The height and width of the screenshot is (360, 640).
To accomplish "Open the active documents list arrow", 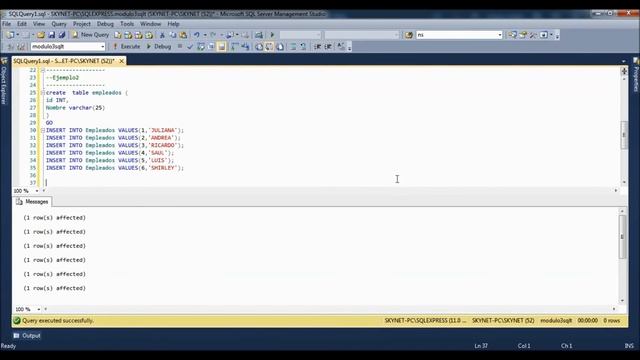I will coord(623,61).
